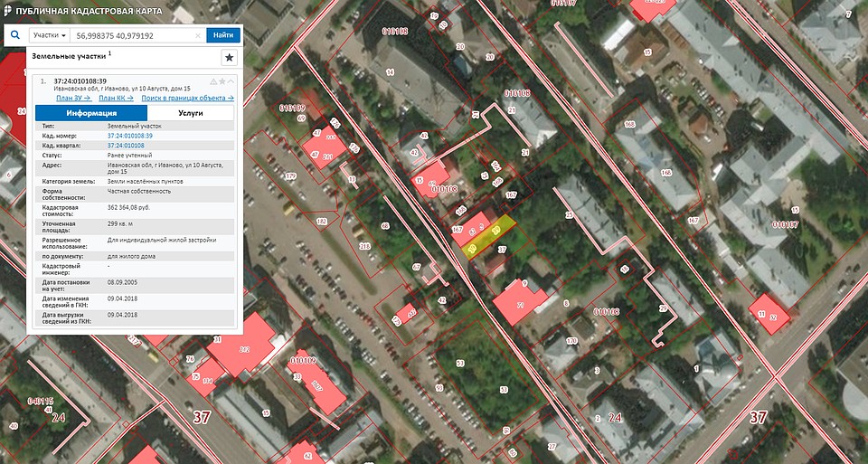Image resolution: width=868 pixels, height=464 pixels.
Task: Select the Земельные участки heading
Action: [x=70, y=56]
